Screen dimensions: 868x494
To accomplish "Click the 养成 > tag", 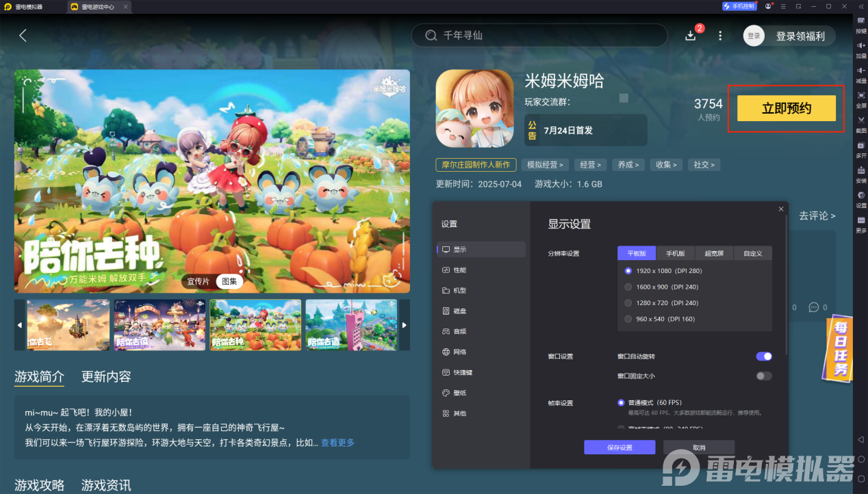I will [628, 165].
